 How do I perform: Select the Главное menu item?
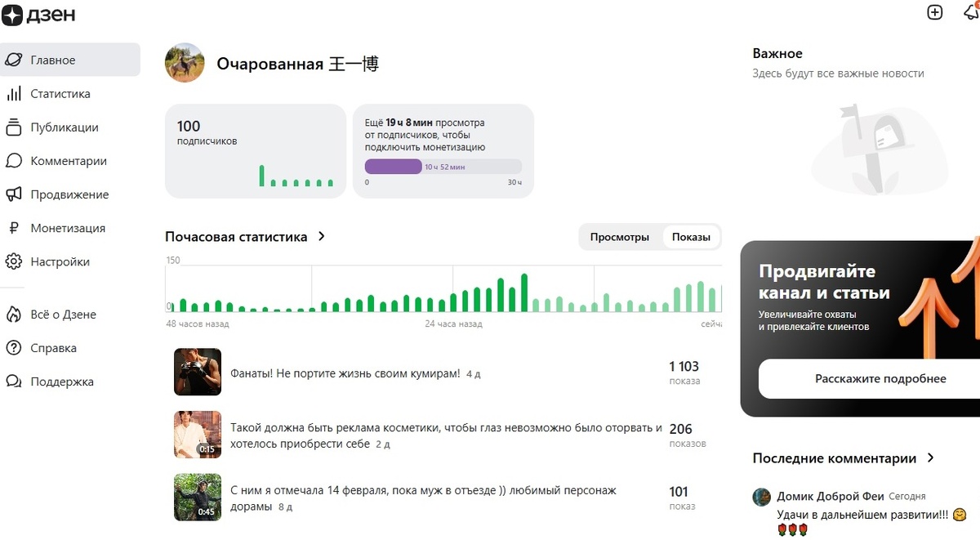[55, 59]
